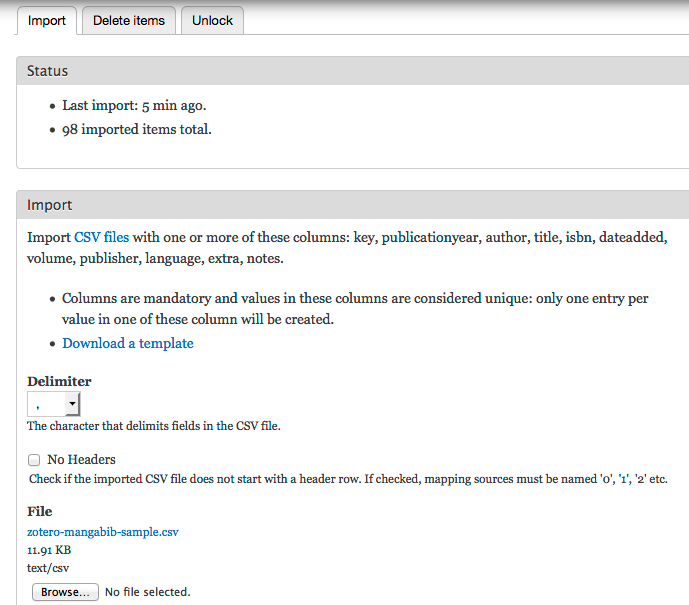The image size is (689, 605).
Task: Open zotero-mangabib-sample.csv file link
Action: pyautogui.click(x=102, y=532)
